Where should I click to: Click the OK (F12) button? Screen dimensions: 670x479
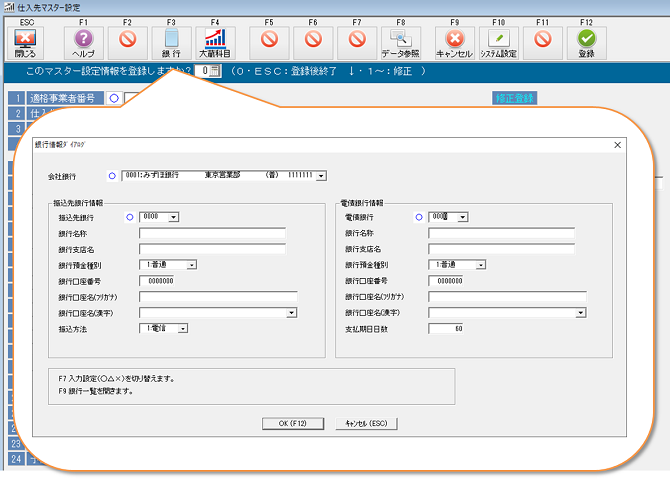point(292,424)
